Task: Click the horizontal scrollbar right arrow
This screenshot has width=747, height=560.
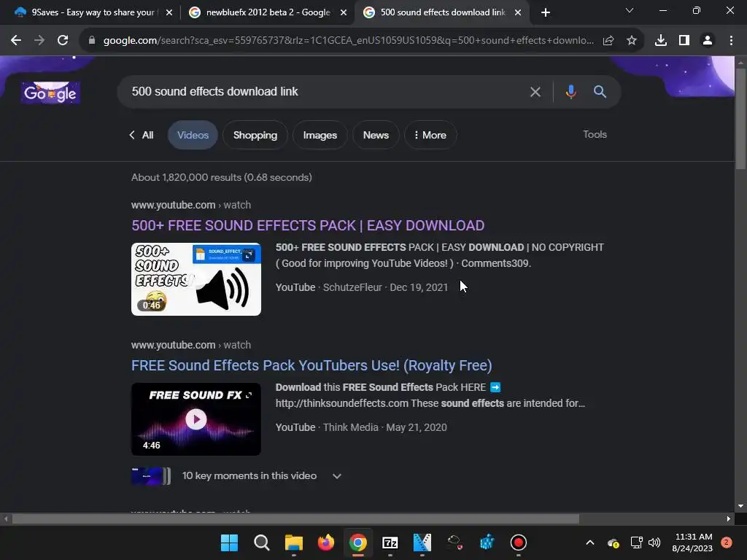Action: 729,518
